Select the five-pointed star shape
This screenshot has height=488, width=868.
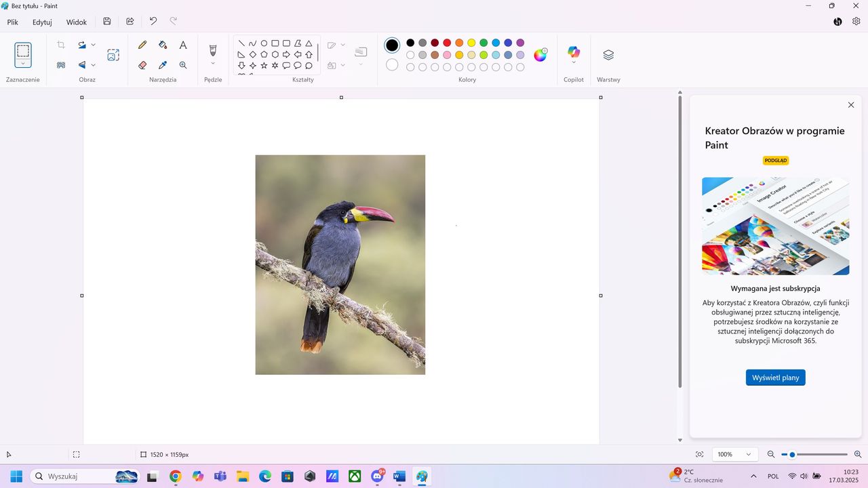point(264,65)
